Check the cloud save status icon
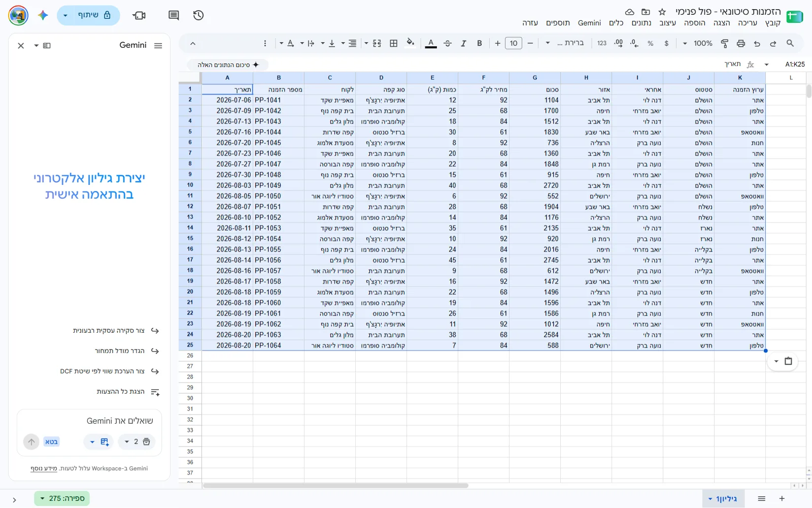Image resolution: width=812 pixels, height=508 pixels. click(629, 12)
